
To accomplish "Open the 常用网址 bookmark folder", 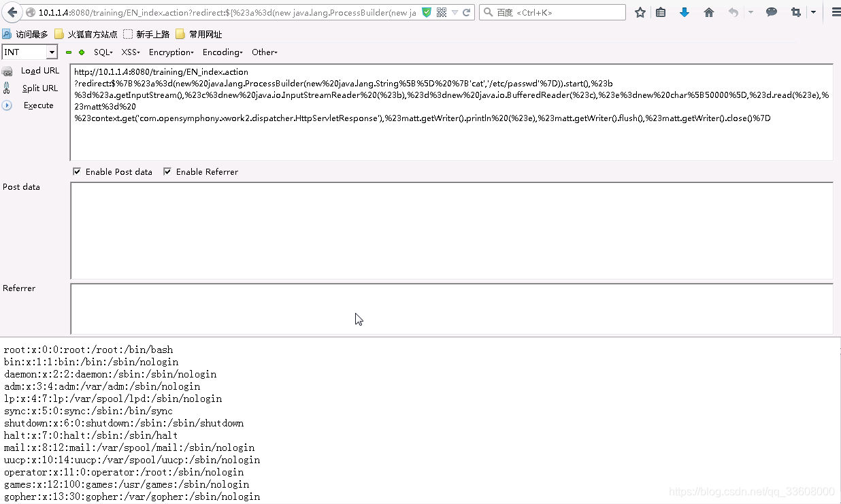I will click(199, 34).
